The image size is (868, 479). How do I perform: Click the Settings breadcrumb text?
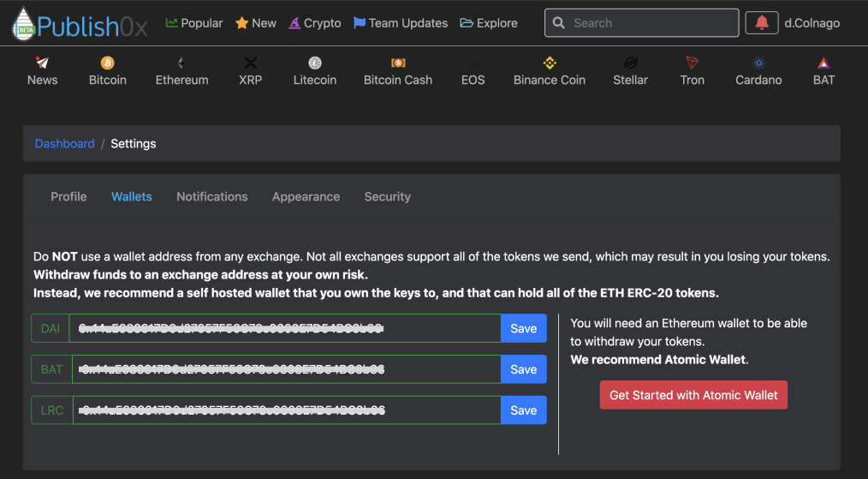[x=134, y=144]
